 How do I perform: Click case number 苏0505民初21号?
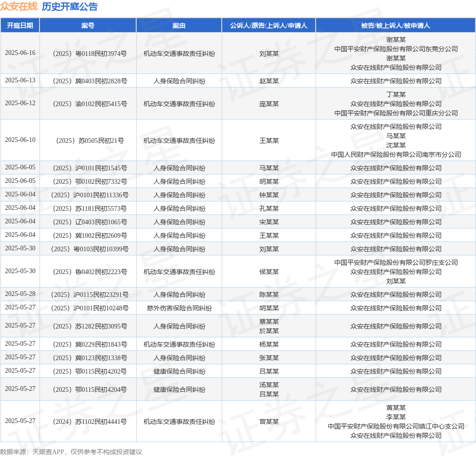pyautogui.click(x=90, y=141)
